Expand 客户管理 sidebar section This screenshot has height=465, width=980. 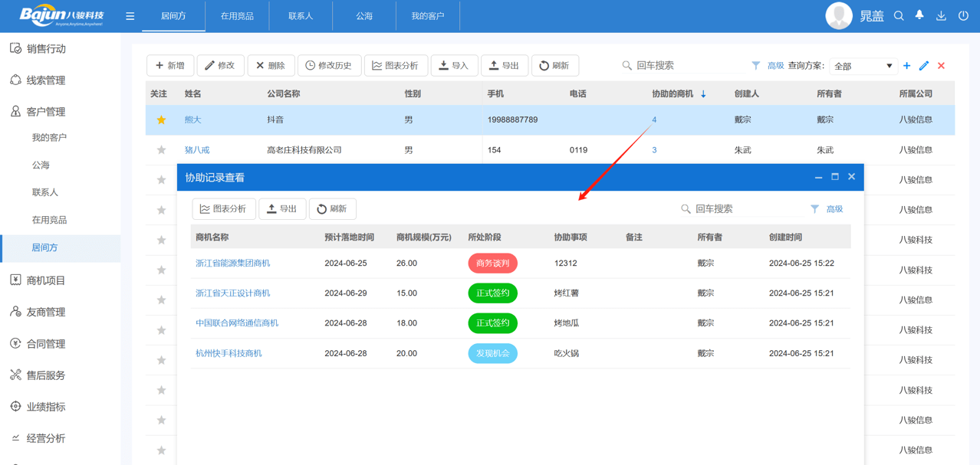point(46,111)
